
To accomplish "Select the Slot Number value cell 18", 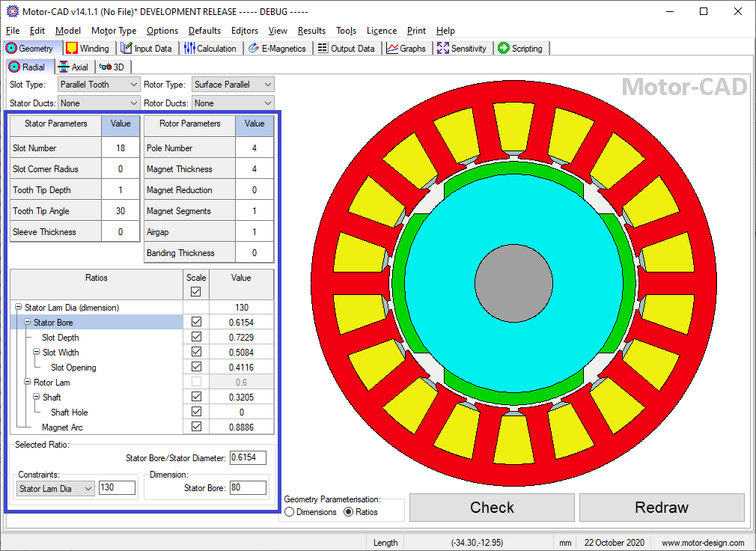I will (121, 148).
